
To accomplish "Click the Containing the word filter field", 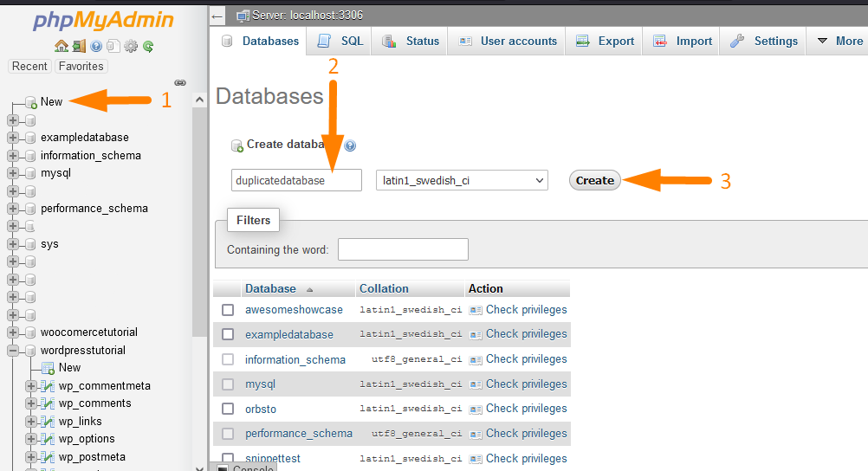I will [x=403, y=249].
